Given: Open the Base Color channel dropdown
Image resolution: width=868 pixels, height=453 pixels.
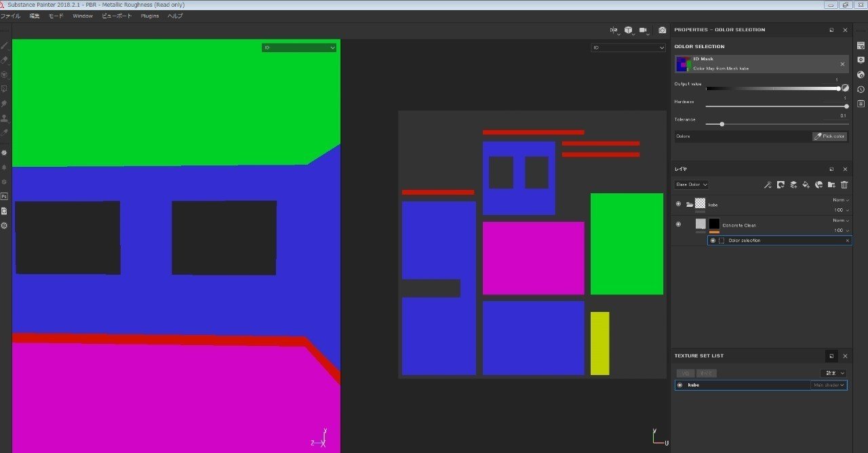Looking at the screenshot, I should (692, 184).
